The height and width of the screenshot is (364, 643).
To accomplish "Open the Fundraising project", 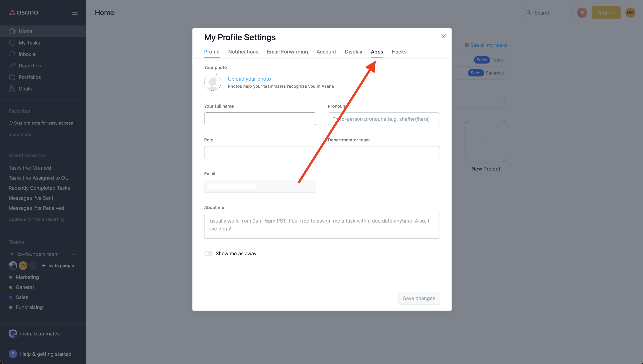I will 29,307.
